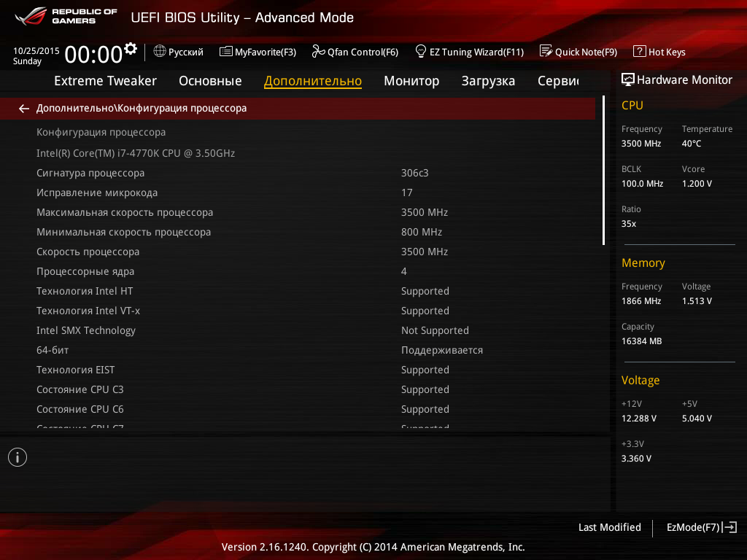Select Состояние CPU C6 row
747x560 pixels.
298,409
